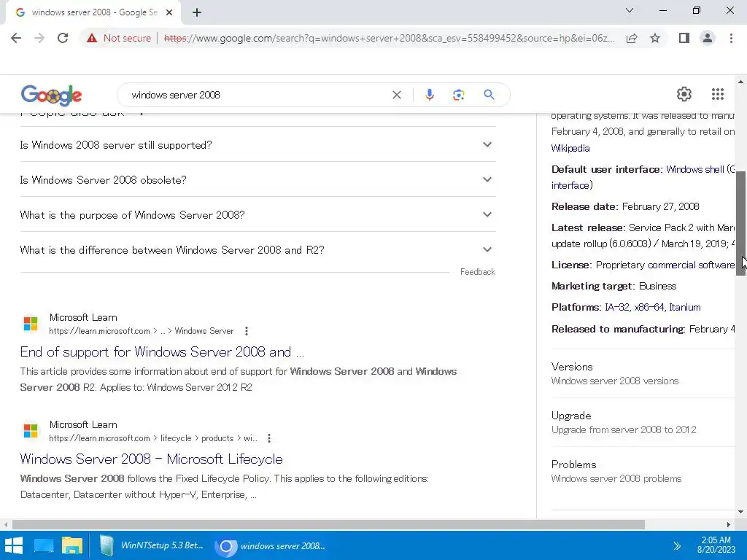Activate the Chrome taskbar button
This screenshot has width=747, height=560.
(x=271, y=545)
